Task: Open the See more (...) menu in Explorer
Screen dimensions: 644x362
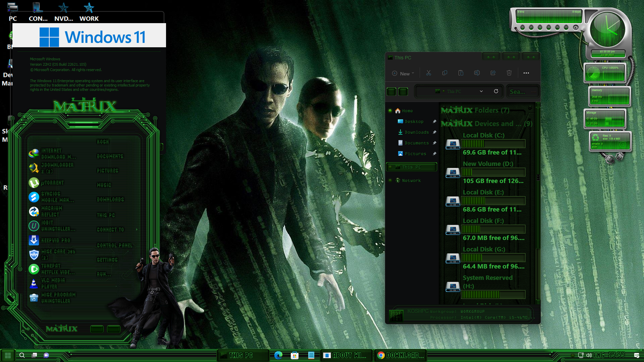Action: tap(526, 73)
